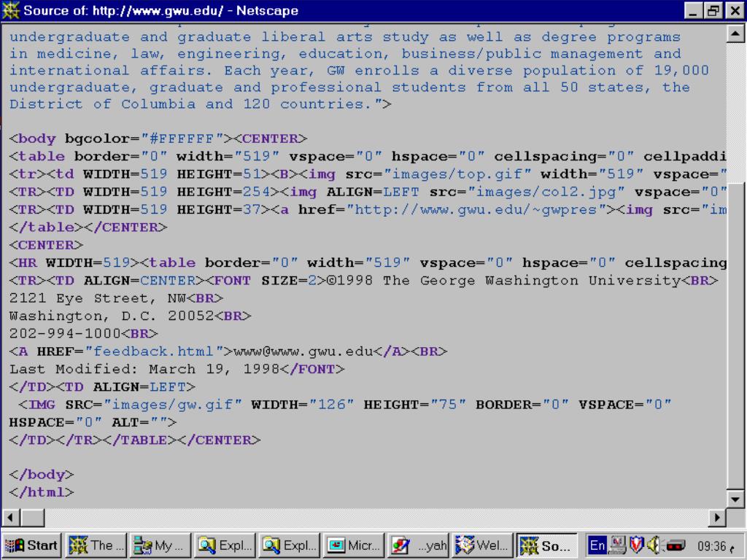This screenshot has width=747, height=560.
Task: Restore the Netscape source window size
Action: (x=713, y=10)
